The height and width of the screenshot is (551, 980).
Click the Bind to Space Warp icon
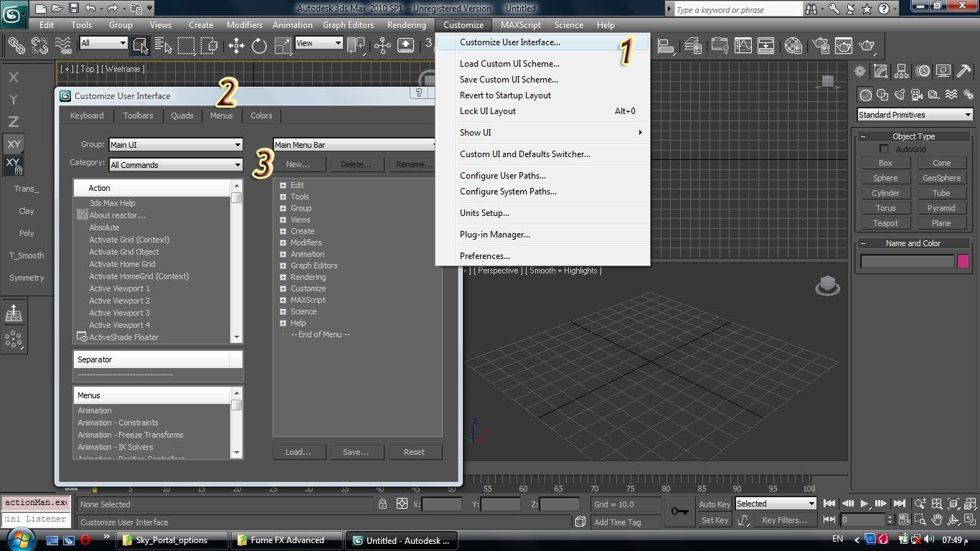point(63,45)
